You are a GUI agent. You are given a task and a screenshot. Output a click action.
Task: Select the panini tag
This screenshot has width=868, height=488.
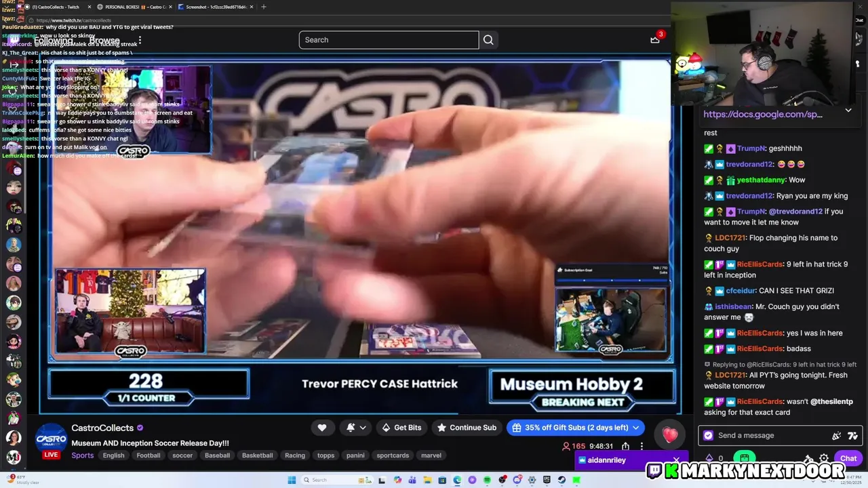[x=355, y=455]
